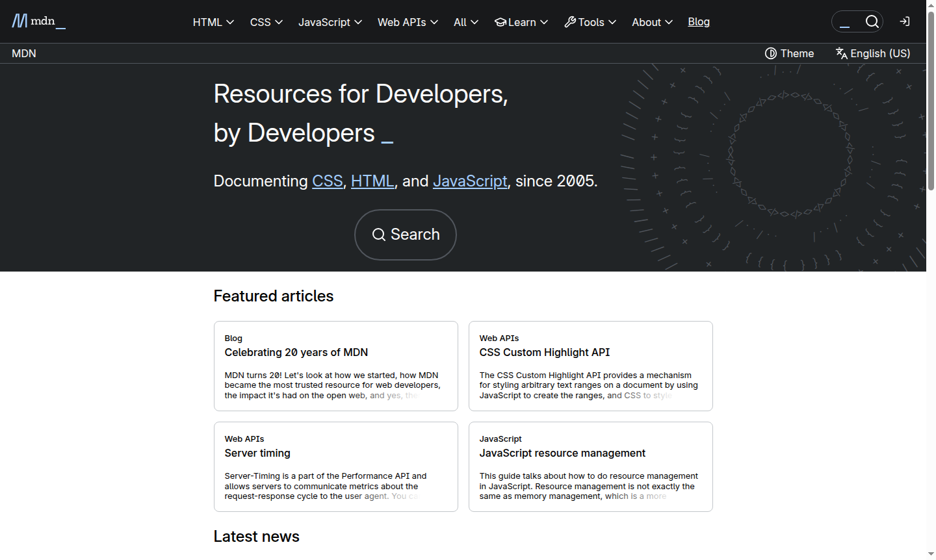Click the graduation cap icon on Learn
The width and height of the screenshot is (936, 560).
[x=500, y=21]
